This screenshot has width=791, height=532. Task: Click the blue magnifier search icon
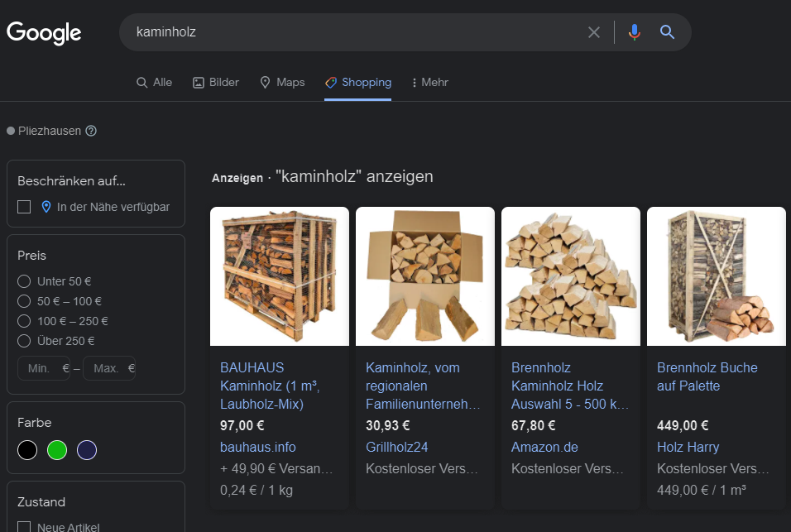pyautogui.click(x=667, y=32)
